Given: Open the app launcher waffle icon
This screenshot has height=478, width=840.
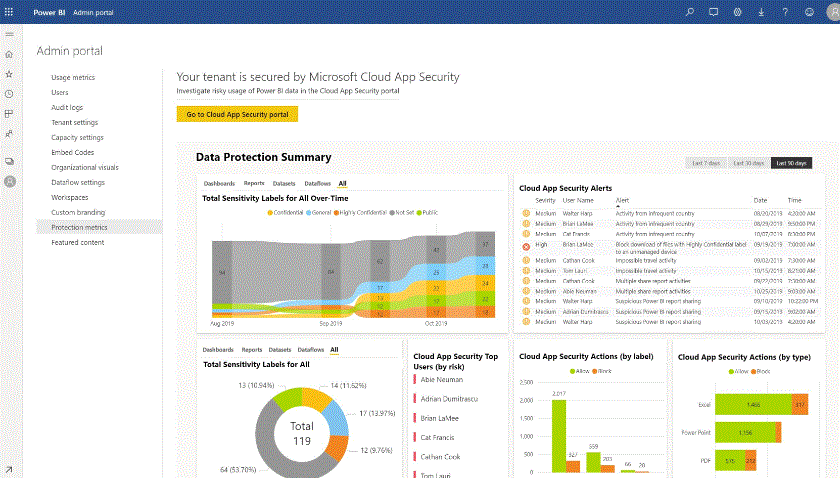Looking at the screenshot, I should (9, 12).
